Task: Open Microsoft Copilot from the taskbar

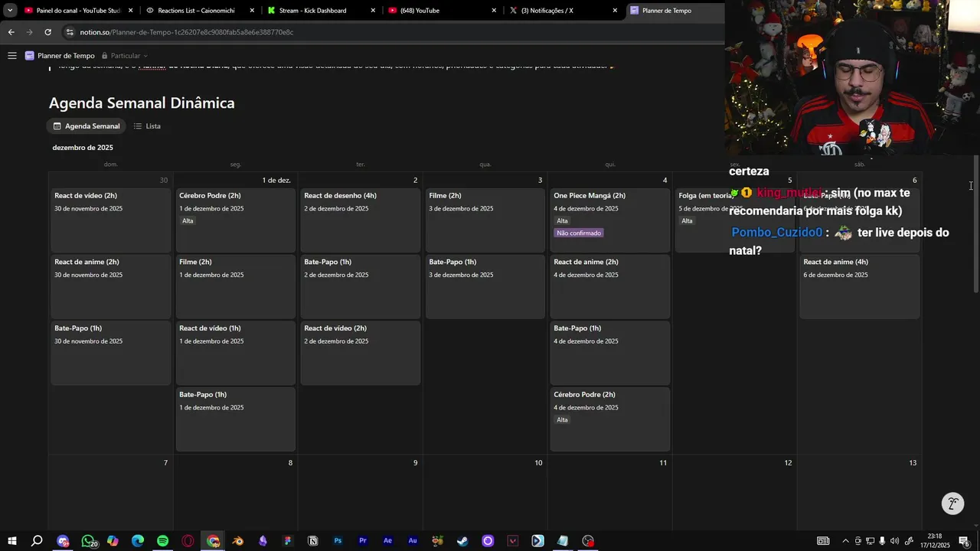Action: click(113, 541)
